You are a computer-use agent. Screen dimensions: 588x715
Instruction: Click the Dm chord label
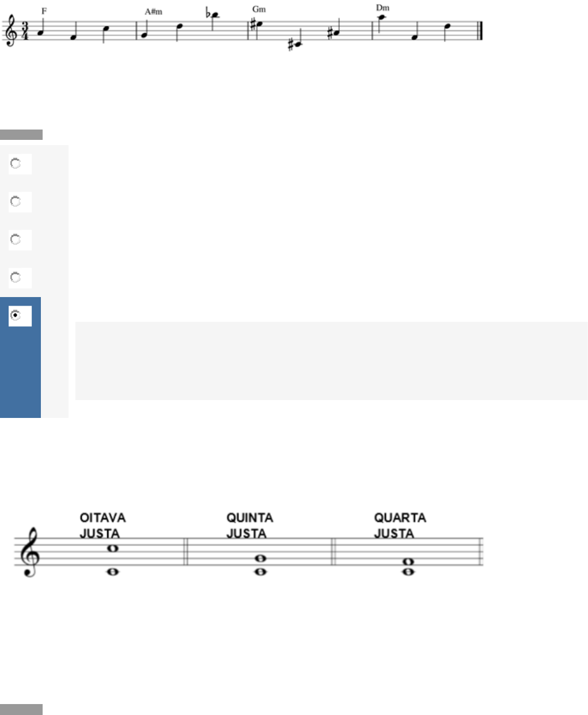(382, 7)
